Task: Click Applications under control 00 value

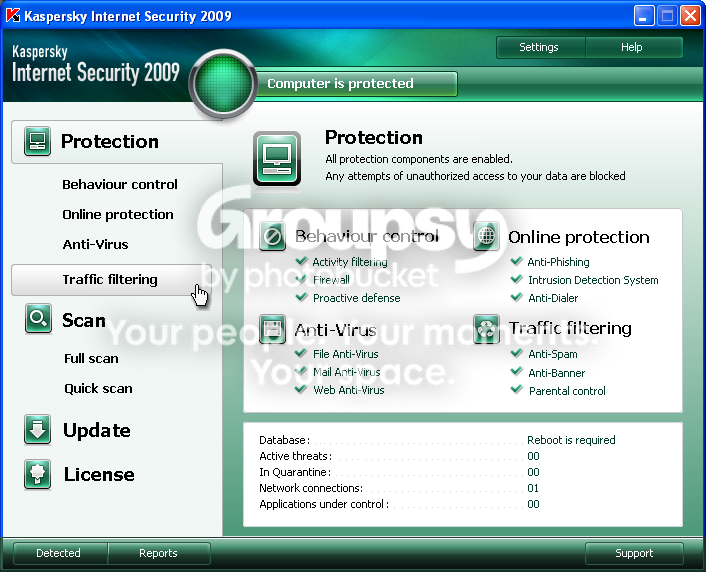Action: [533, 504]
